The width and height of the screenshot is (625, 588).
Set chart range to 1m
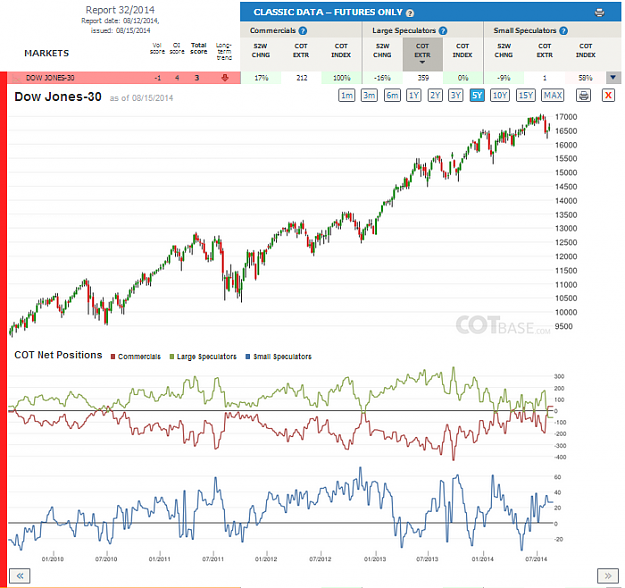(x=347, y=95)
